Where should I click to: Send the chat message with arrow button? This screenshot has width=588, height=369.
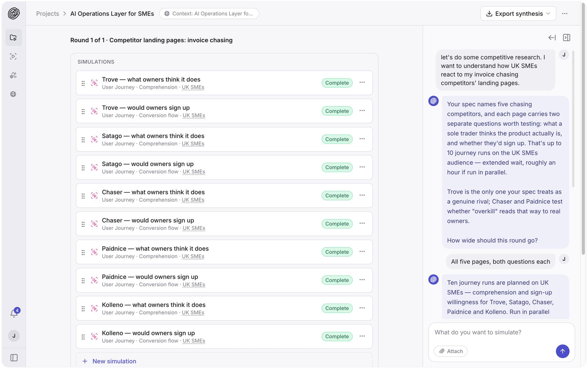point(563,351)
